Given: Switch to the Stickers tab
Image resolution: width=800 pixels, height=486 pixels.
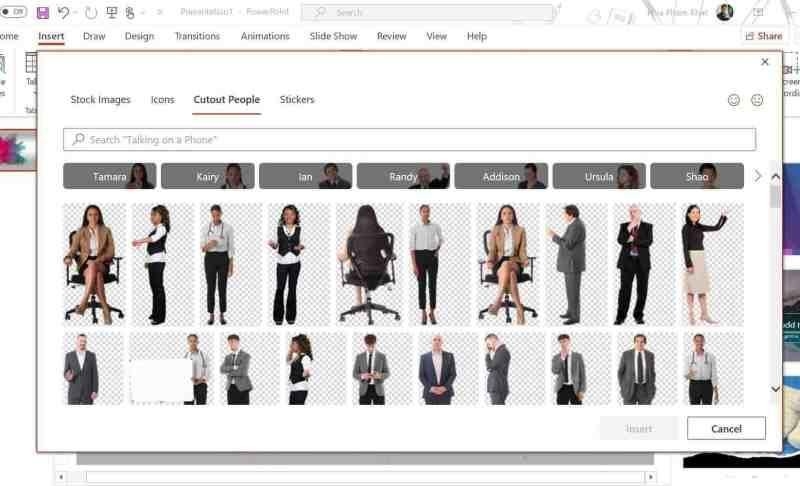Looking at the screenshot, I should (297, 99).
